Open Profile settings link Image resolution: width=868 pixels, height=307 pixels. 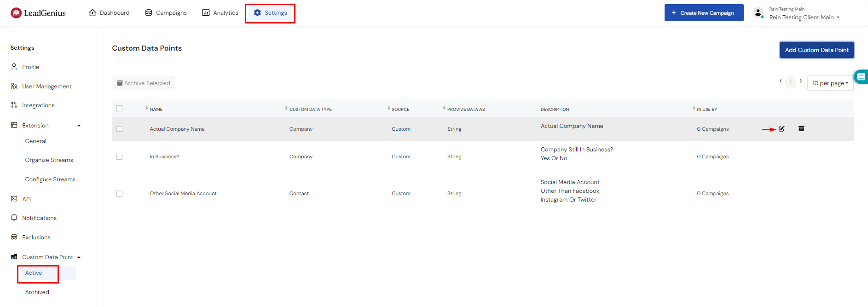point(31,67)
